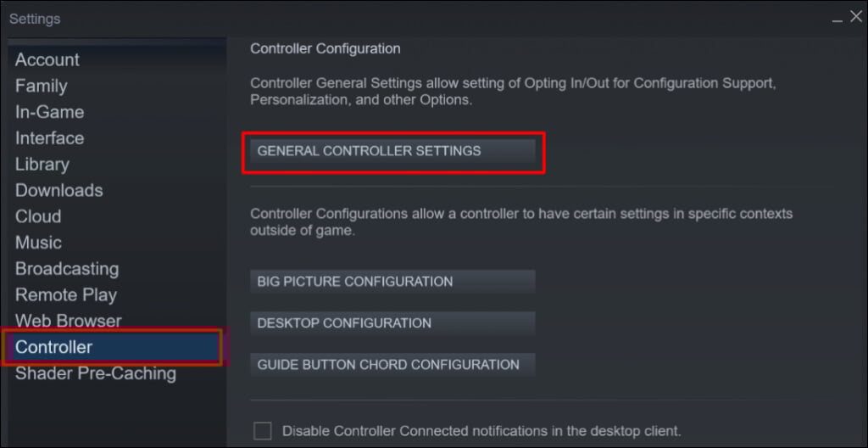Open Cloud settings in sidebar
Viewport: 868px width, 448px height.
(38, 216)
